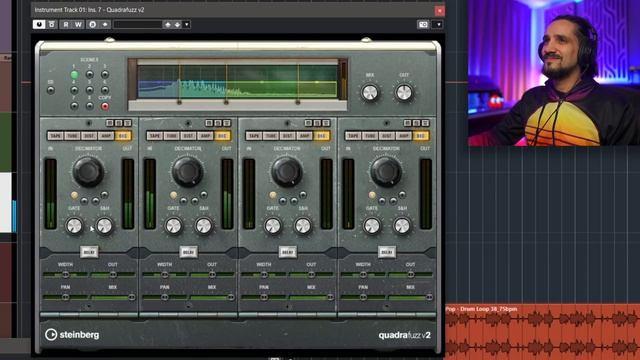Load previous preset arrow button
This screenshot has height=360, width=640.
coord(167,24)
